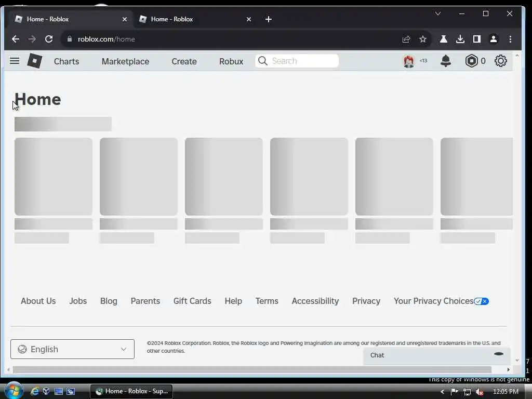Click the Jobs footer link
Image resolution: width=532 pixels, height=399 pixels.
pos(78,301)
